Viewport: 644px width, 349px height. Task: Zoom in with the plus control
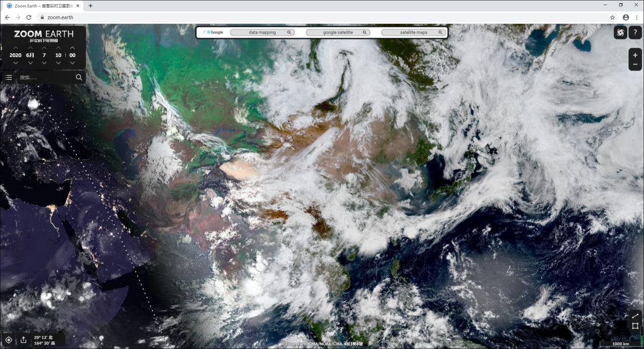(635, 54)
